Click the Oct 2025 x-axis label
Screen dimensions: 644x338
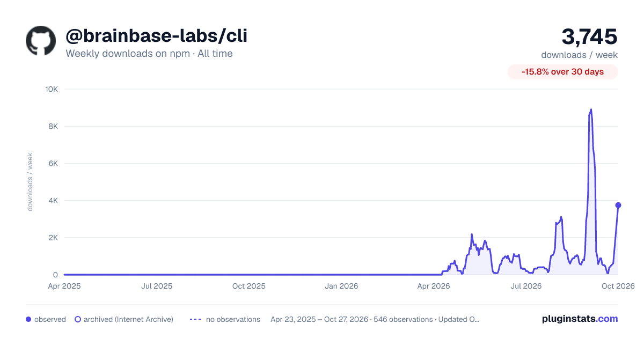coord(249,286)
